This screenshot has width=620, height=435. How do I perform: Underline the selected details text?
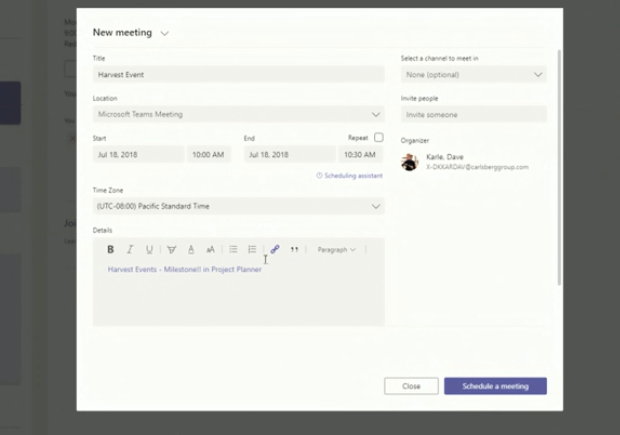[149, 250]
